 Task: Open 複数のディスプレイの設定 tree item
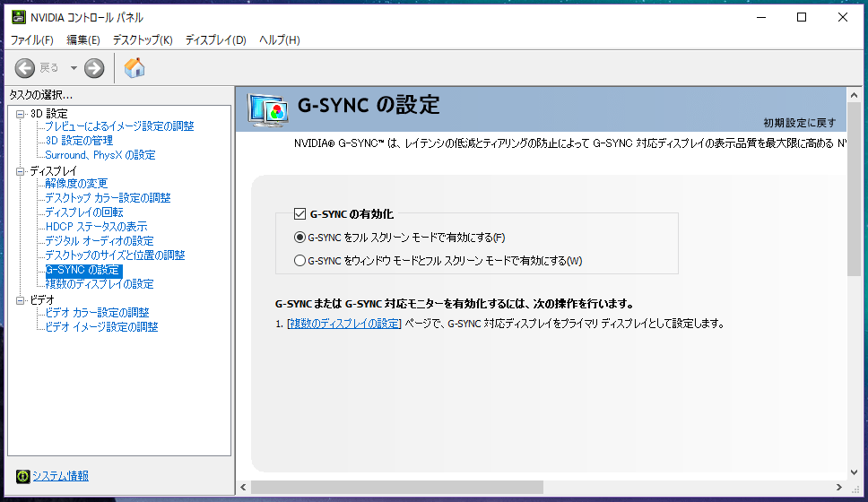tap(100, 284)
